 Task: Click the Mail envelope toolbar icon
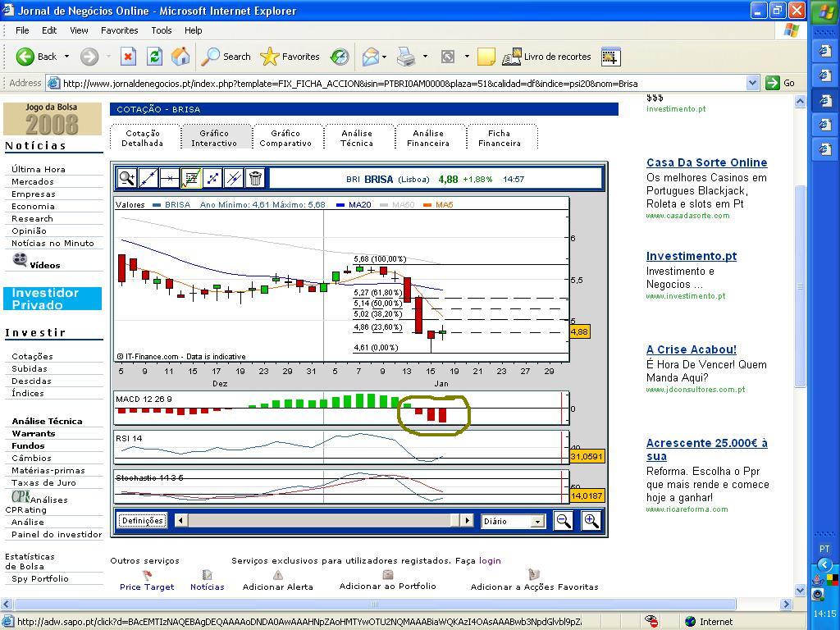(370, 57)
